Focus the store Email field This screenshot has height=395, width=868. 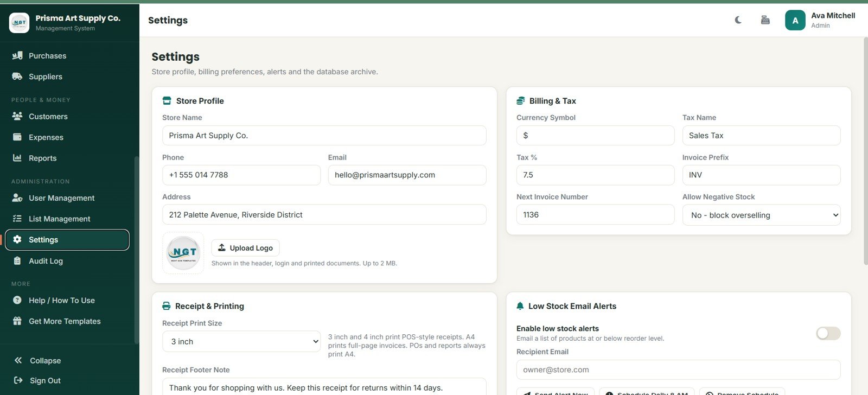(407, 175)
